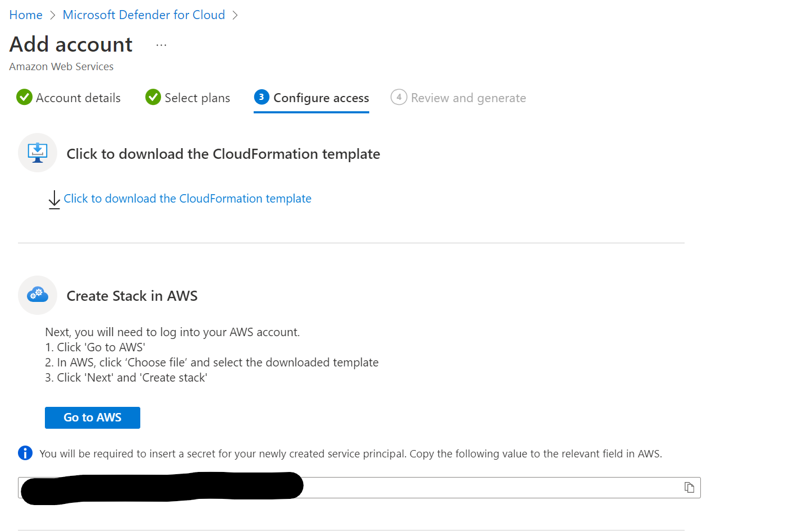Viewport: 789px width, 532px height.
Task: Click the 'Create Stack in AWS' heading
Action: 132,296
